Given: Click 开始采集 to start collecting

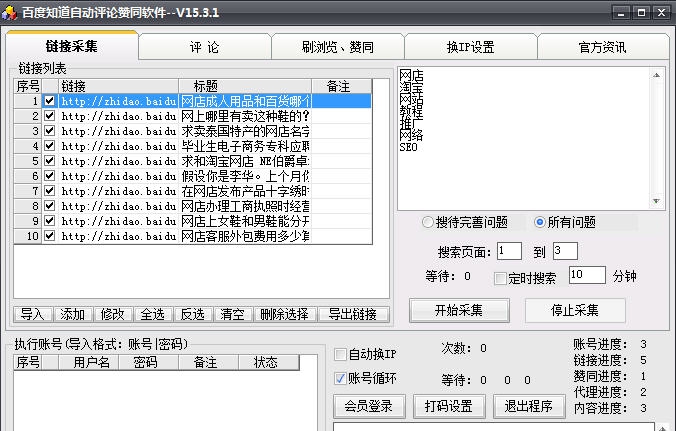Looking at the screenshot, I should (x=459, y=310).
